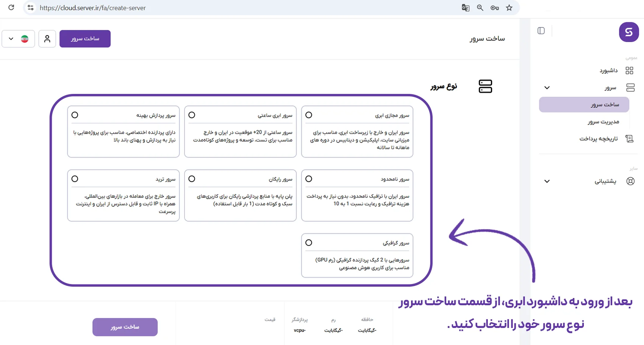The width and height of the screenshot is (644, 345).
Task: Open داشبورد in the sidebar
Action: click(608, 70)
